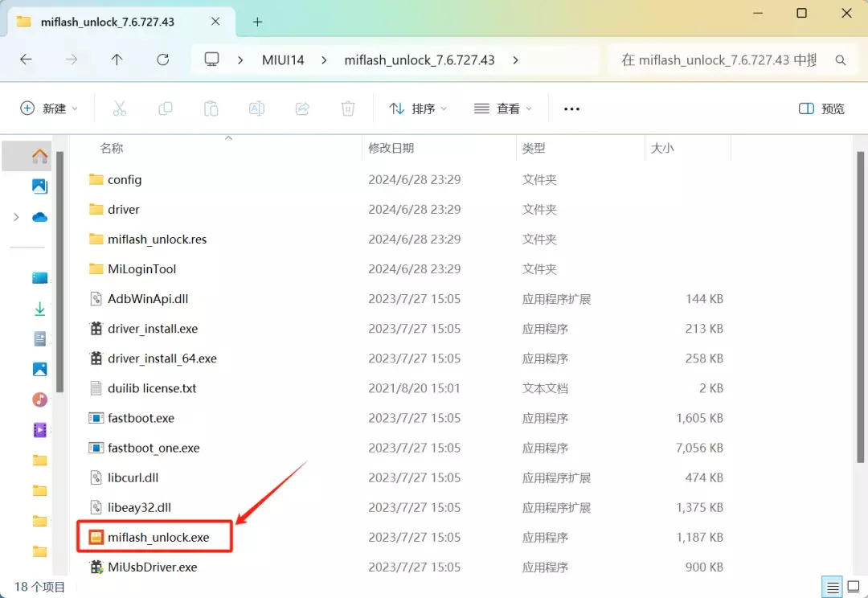
Task: Click the This PC monitor icon in address bar
Action: pyautogui.click(x=211, y=59)
